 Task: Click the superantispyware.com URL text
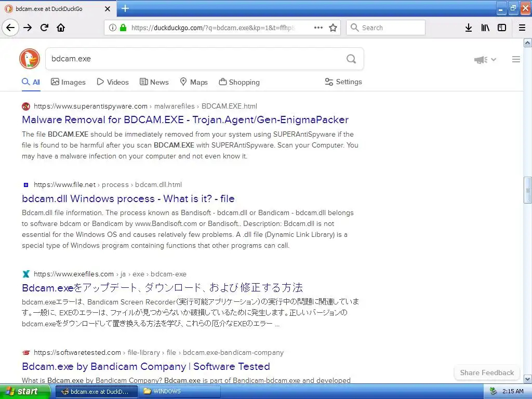pyautogui.click(x=90, y=106)
